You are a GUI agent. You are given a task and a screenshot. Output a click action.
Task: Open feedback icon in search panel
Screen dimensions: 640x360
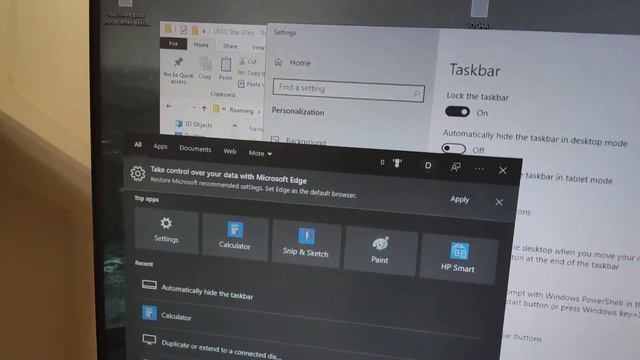pyautogui.click(x=456, y=167)
